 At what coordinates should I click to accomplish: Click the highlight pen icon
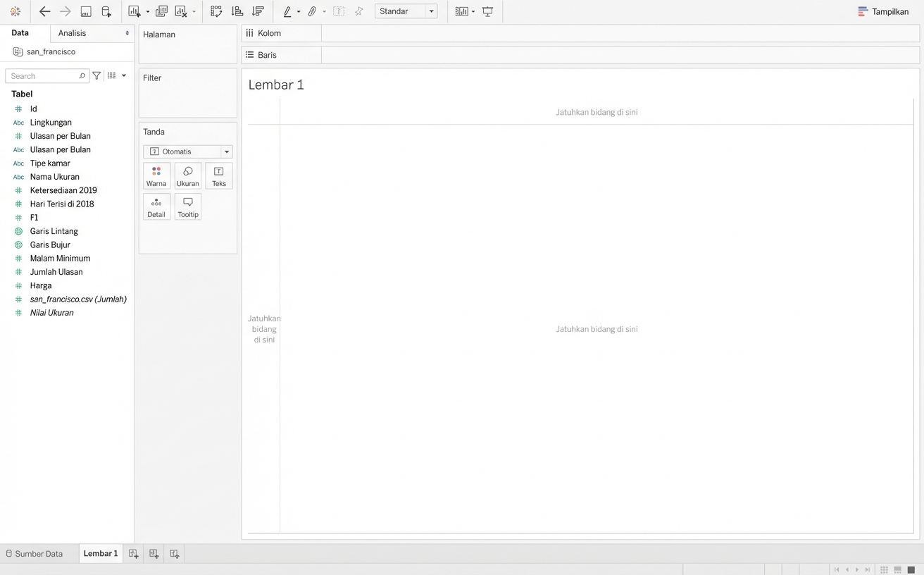287,11
